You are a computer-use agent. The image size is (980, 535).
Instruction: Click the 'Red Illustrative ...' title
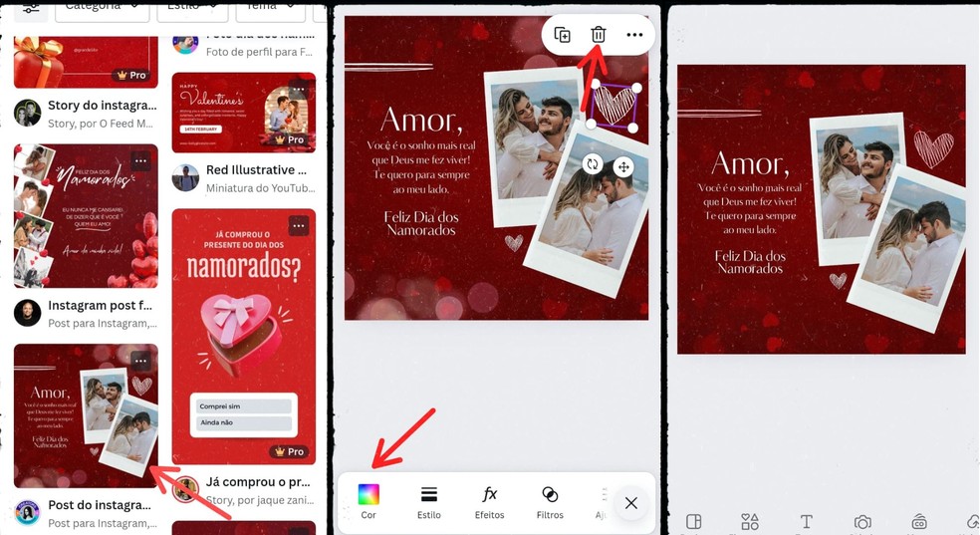point(256,170)
